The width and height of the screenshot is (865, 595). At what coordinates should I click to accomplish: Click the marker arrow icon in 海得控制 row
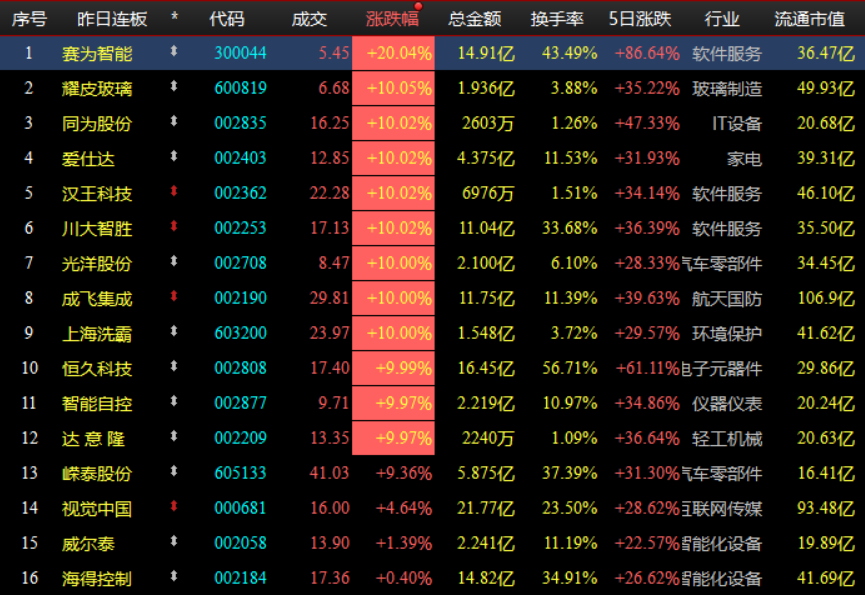tap(174, 576)
